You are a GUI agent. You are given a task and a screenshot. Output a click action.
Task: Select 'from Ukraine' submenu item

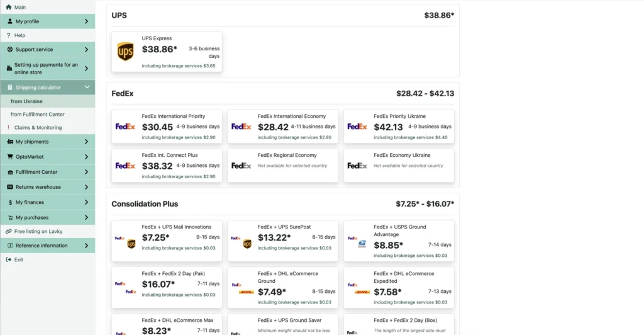(x=48, y=101)
